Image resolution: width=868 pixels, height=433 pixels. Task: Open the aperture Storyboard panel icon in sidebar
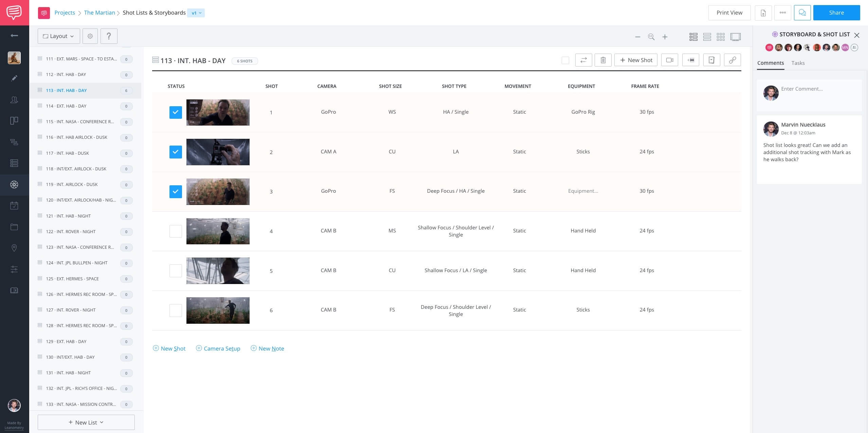(x=14, y=185)
